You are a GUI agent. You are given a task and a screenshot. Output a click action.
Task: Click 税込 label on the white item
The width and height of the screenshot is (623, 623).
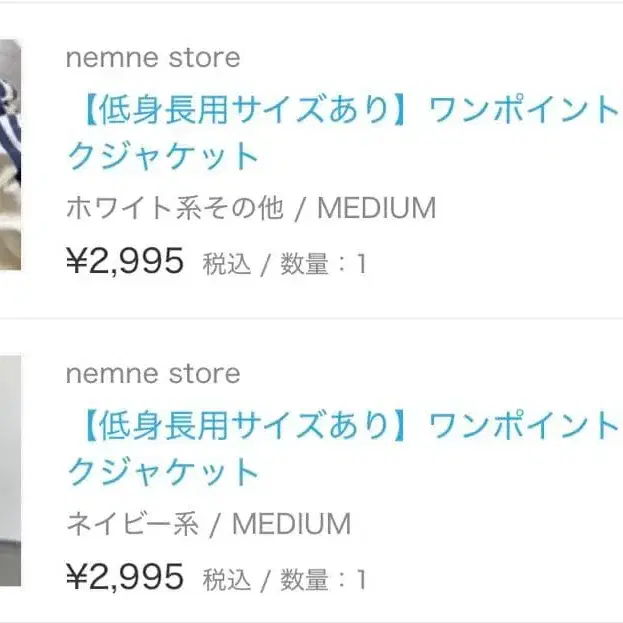click(227, 263)
